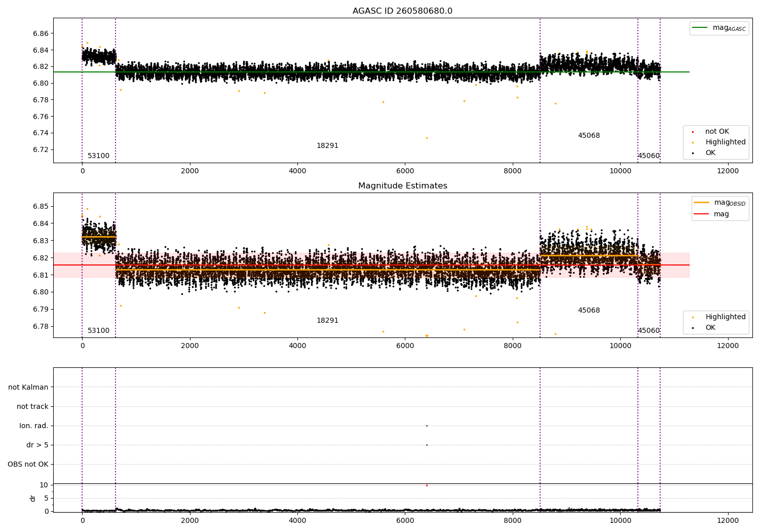Click the title "AGASC ID 260580680.0"

pyautogui.click(x=402, y=11)
